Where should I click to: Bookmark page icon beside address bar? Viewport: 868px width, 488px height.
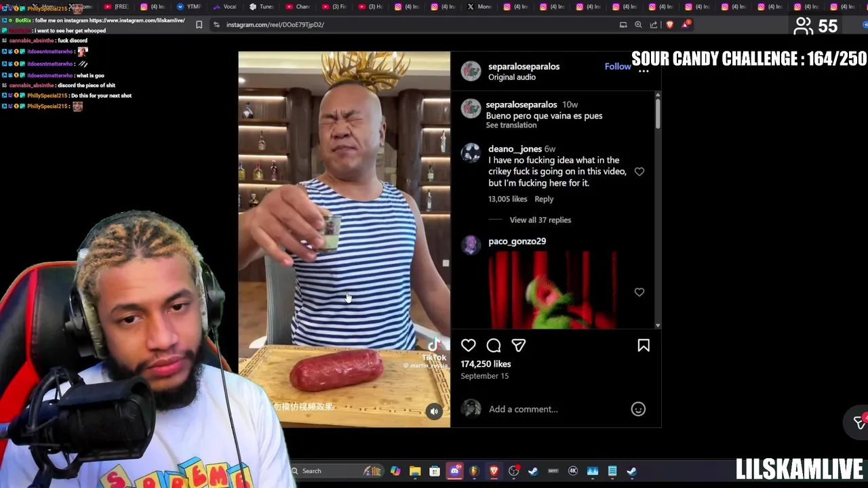[x=199, y=24]
